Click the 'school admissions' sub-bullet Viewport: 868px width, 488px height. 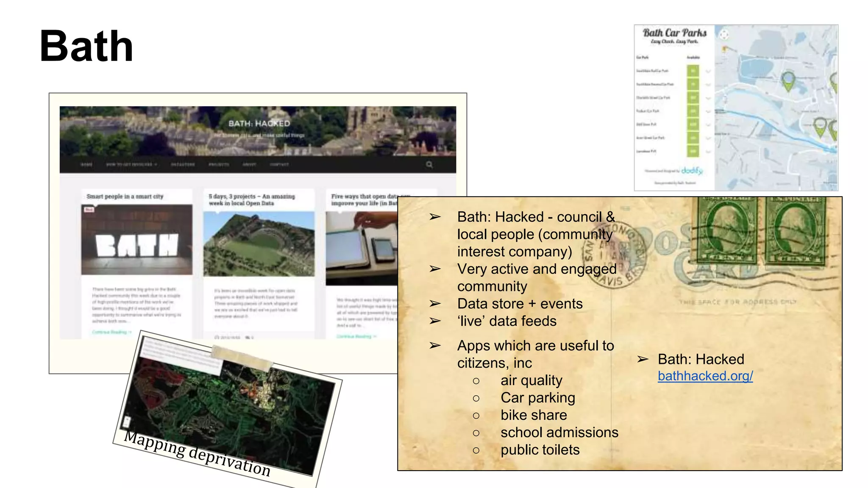pos(559,433)
